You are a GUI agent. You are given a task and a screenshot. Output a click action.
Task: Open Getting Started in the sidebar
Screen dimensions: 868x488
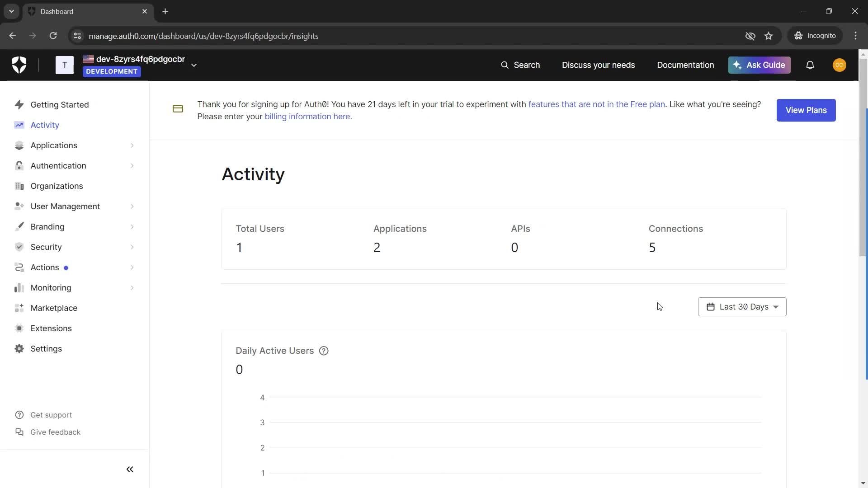(60, 104)
